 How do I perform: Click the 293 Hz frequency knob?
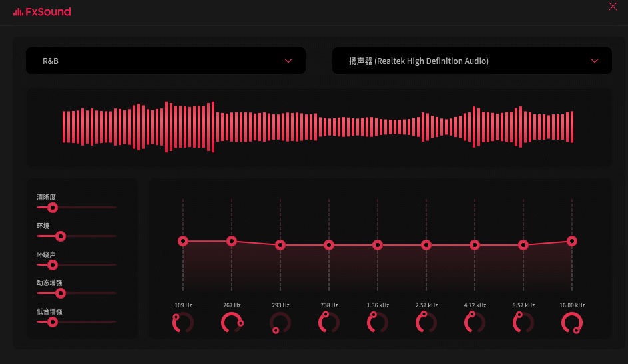[x=280, y=323]
